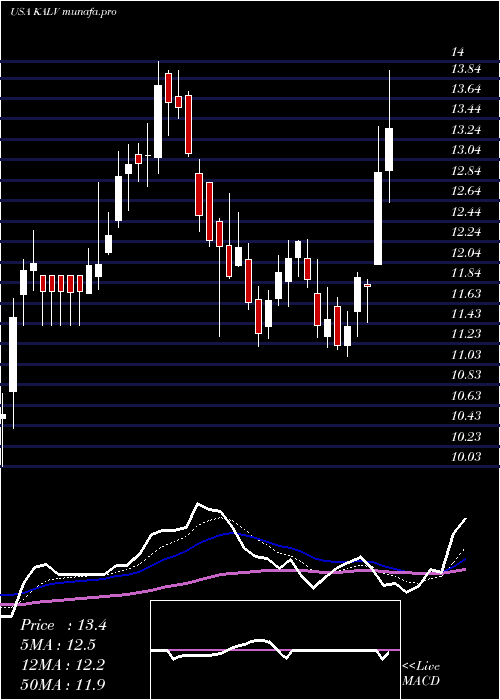Click the last white candlestick on the right

point(389,149)
